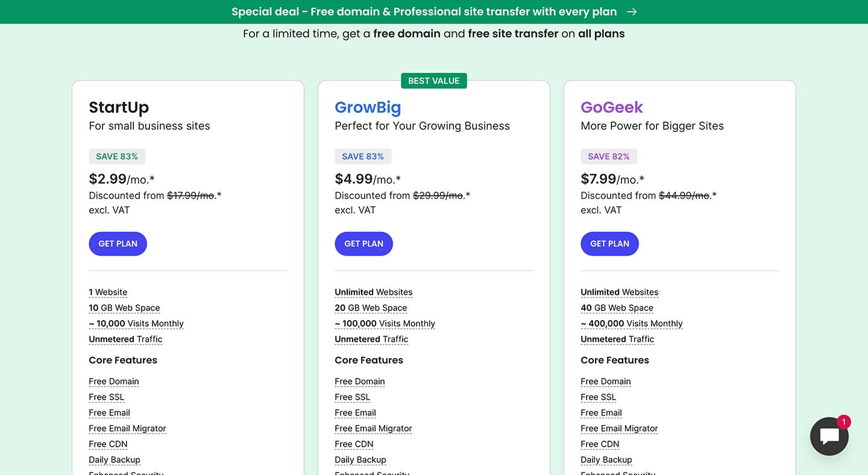Click Free Email Migrator in the StartUp plan
The image size is (868, 475).
pyautogui.click(x=127, y=429)
